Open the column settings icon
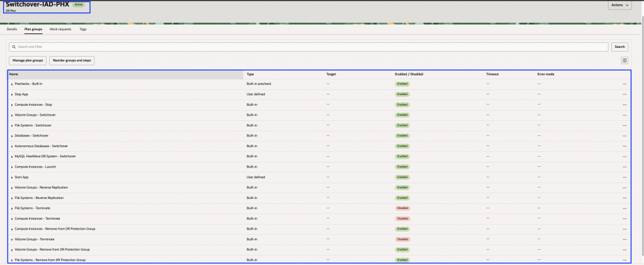644x265 pixels. coord(625,60)
